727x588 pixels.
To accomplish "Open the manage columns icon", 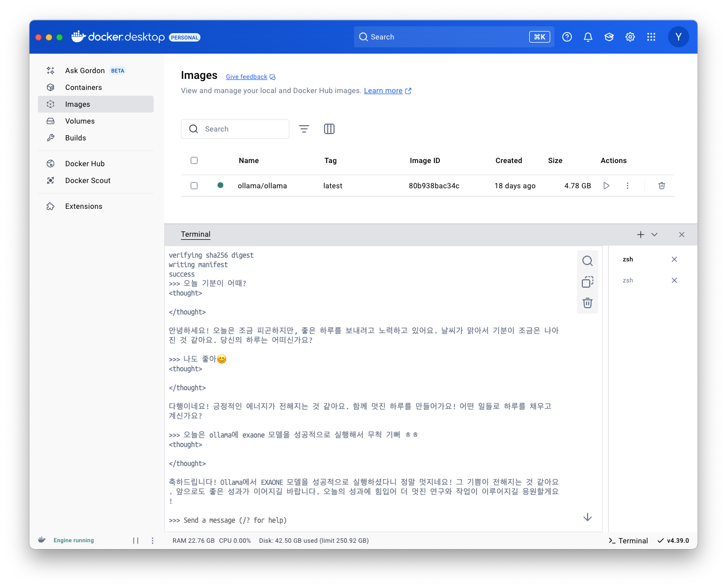I will [329, 129].
